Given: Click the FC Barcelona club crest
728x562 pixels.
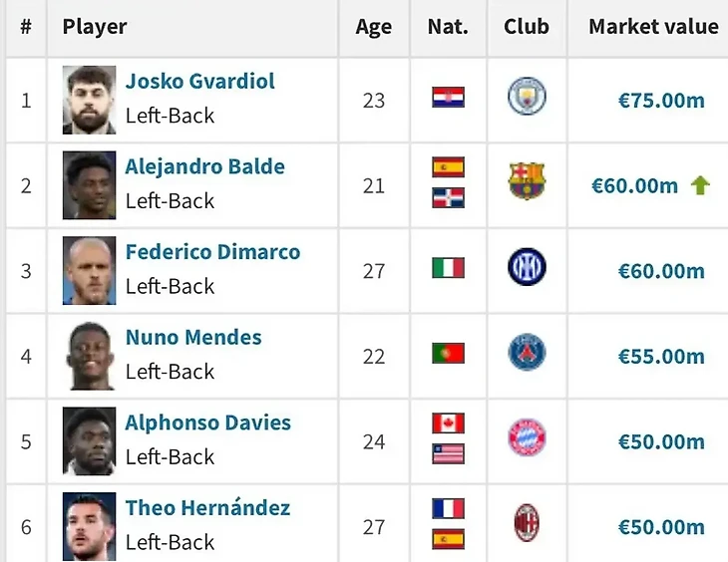Looking at the screenshot, I should (x=527, y=181).
